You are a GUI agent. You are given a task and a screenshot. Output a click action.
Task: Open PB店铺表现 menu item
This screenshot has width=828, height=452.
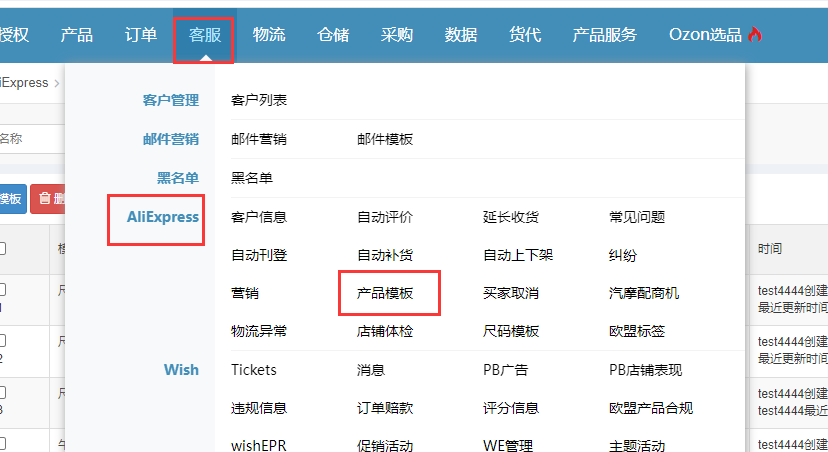[645, 370]
